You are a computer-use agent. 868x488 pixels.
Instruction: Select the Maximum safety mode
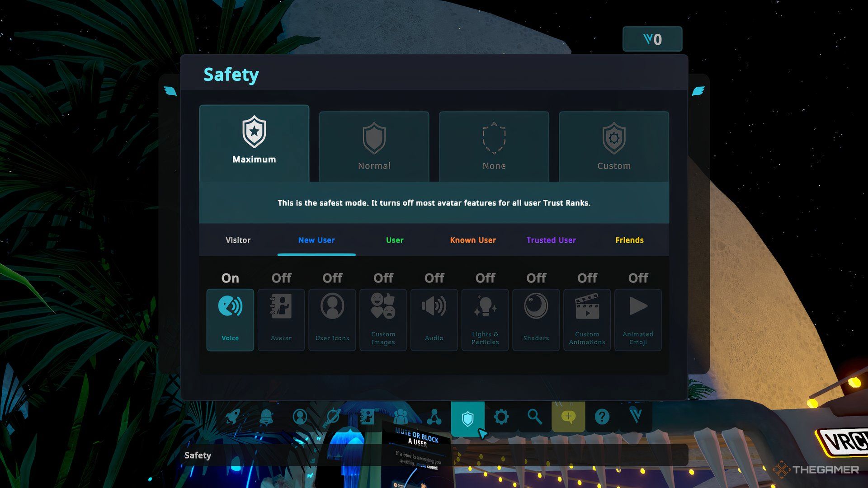point(254,142)
